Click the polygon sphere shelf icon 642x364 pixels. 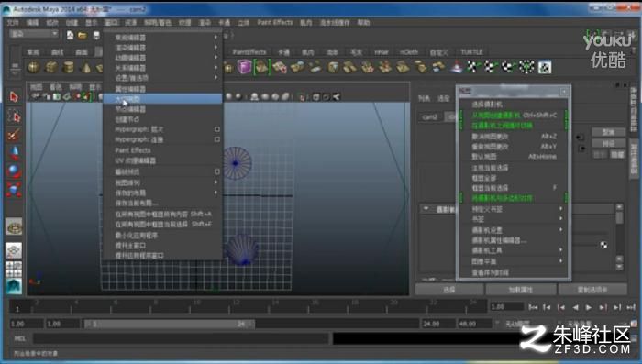(x=34, y=67)
